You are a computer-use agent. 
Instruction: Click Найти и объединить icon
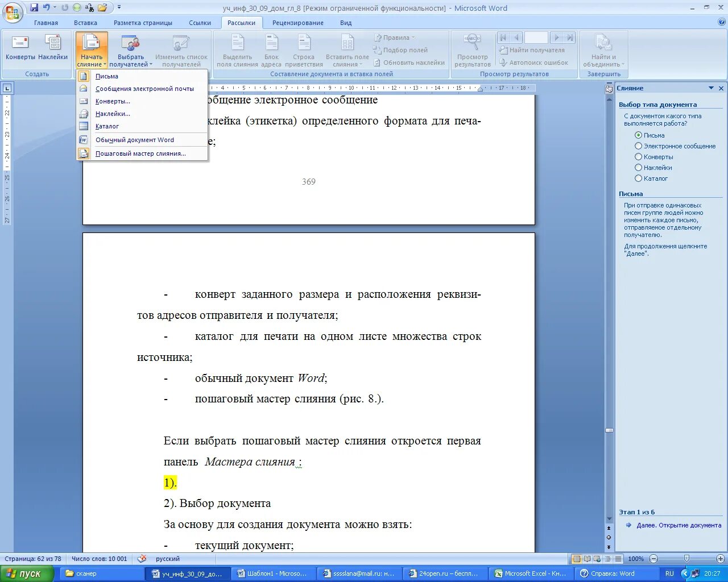click(603, 51)
